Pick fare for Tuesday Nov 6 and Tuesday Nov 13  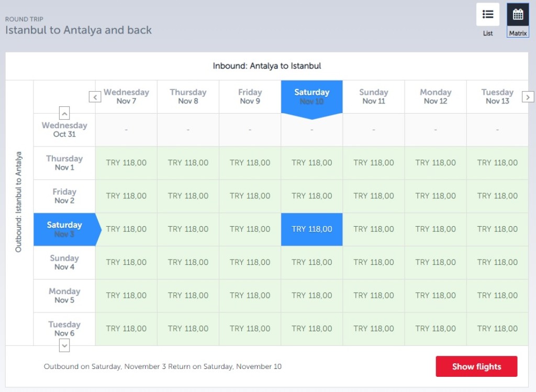[497, 329]
